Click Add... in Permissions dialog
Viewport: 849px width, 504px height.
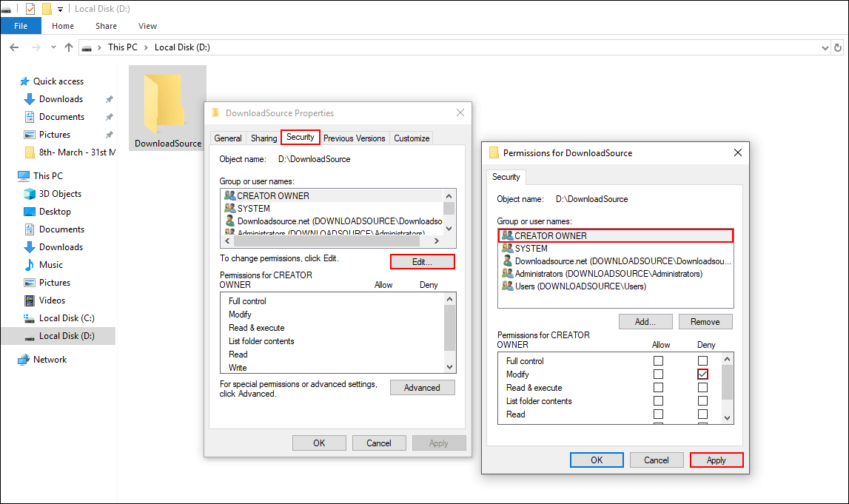coord(645,321)
